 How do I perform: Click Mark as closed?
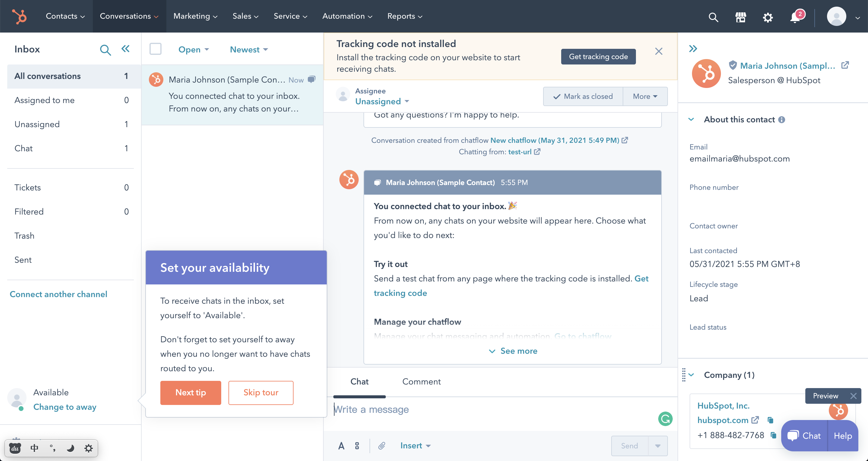[x=583, y=96]
